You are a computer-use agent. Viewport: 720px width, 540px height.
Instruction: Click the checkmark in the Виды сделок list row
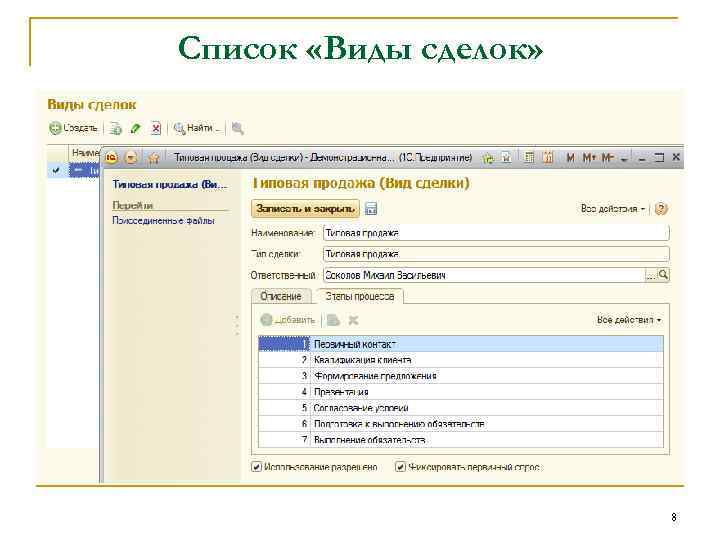[x=56, y=170]
